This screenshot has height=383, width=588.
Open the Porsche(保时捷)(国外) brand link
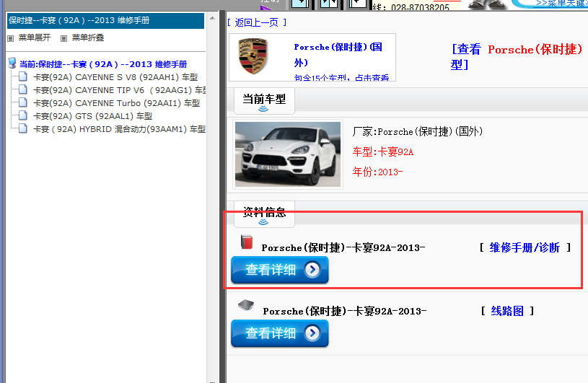pyautogui.click(x=338, y=55)
